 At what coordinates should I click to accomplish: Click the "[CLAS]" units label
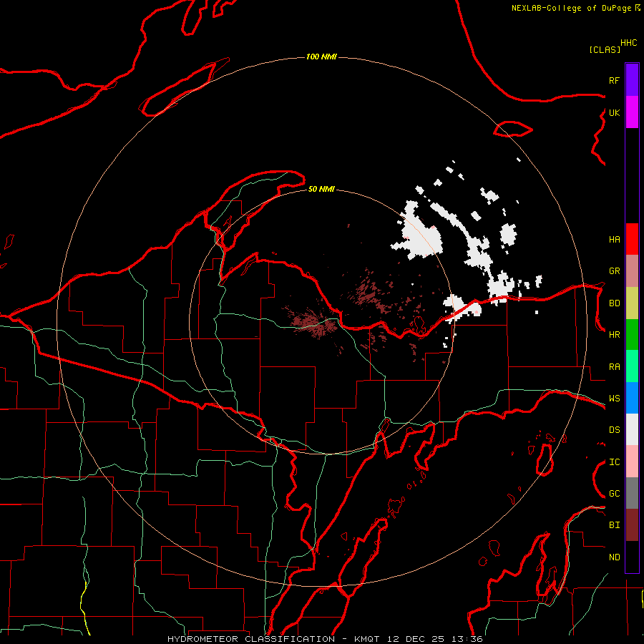coord(605,49)
